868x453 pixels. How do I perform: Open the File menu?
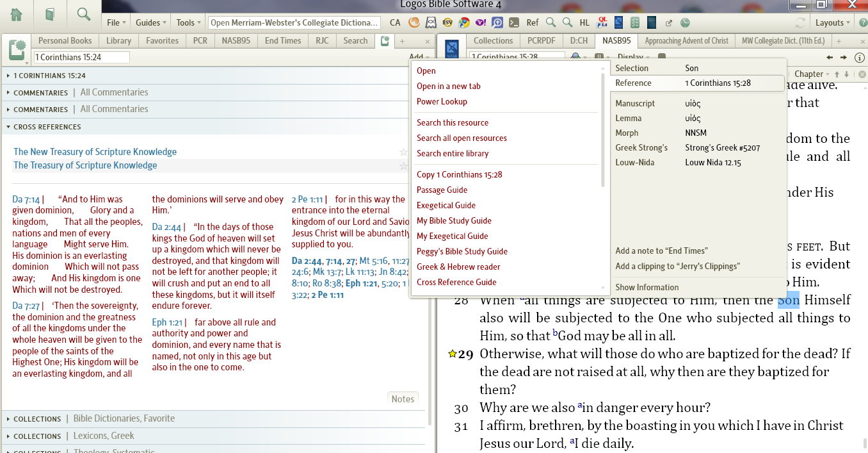pos(116,22)
